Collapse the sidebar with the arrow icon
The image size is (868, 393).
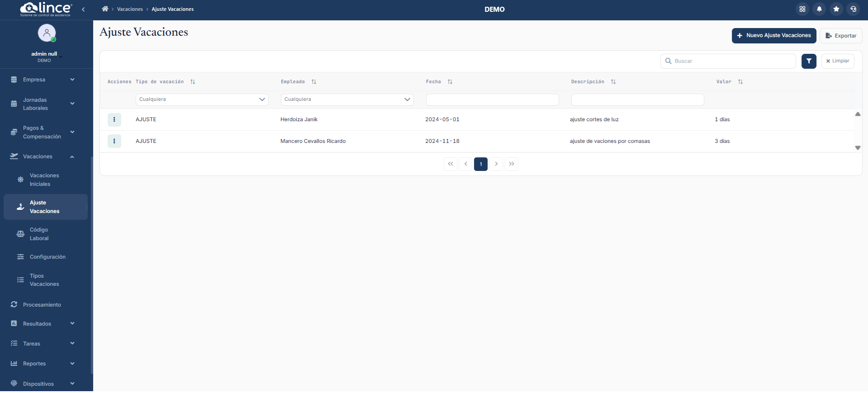[83, 9]
